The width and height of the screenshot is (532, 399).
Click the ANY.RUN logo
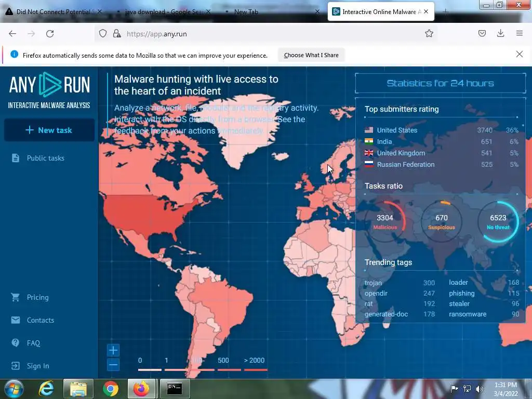[x=49, y=90]
